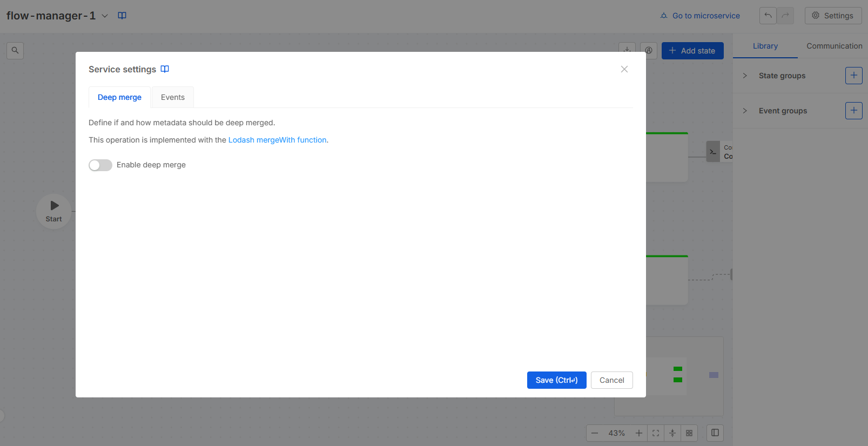
Task: Add a new state group
Action: [854, 76]
